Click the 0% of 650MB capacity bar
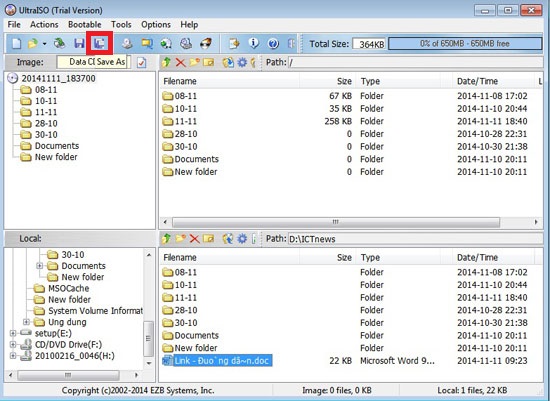Screen dimensions: 550x401 (465, 44)
